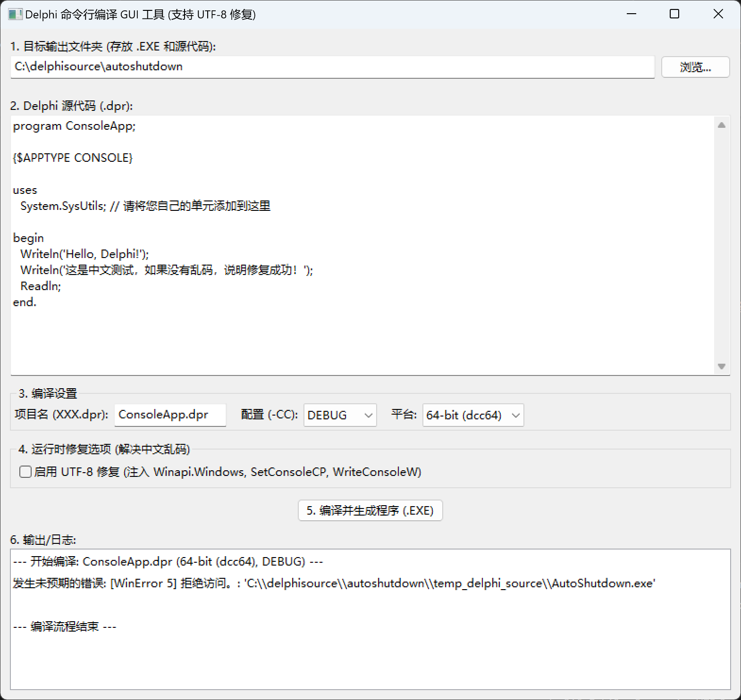Click the WinError 5 error message line
This screenshot has width=741, height=700.
coord(334,583)
